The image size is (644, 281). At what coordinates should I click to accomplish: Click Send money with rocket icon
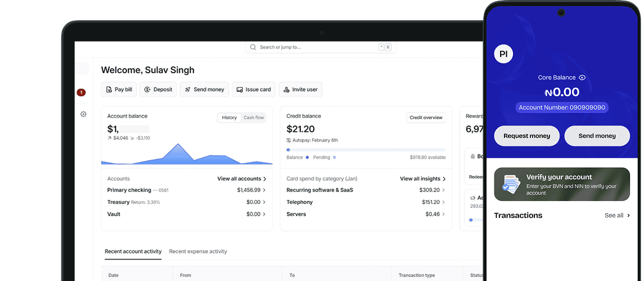click(x=204, y=90)
